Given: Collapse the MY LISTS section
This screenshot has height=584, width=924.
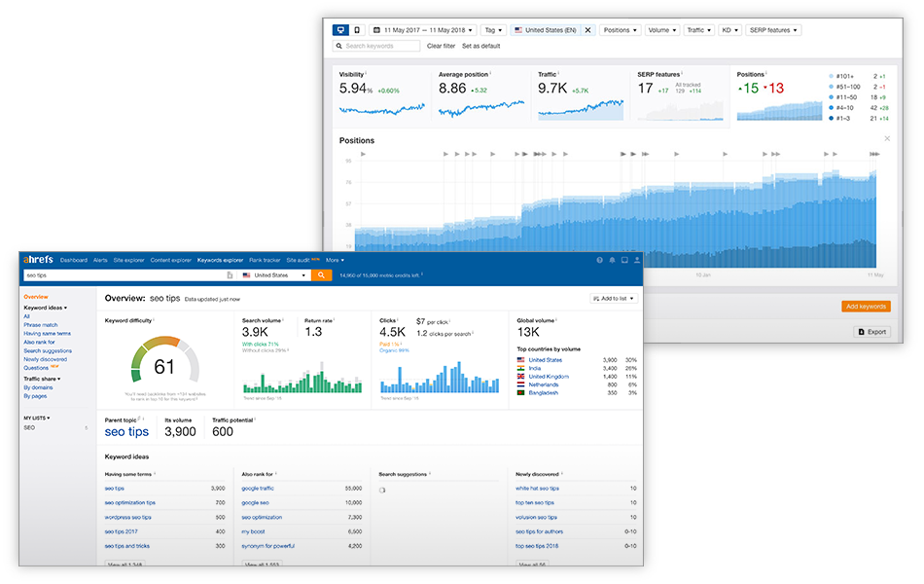Looking at the screenshot, I should click(37, 419).
